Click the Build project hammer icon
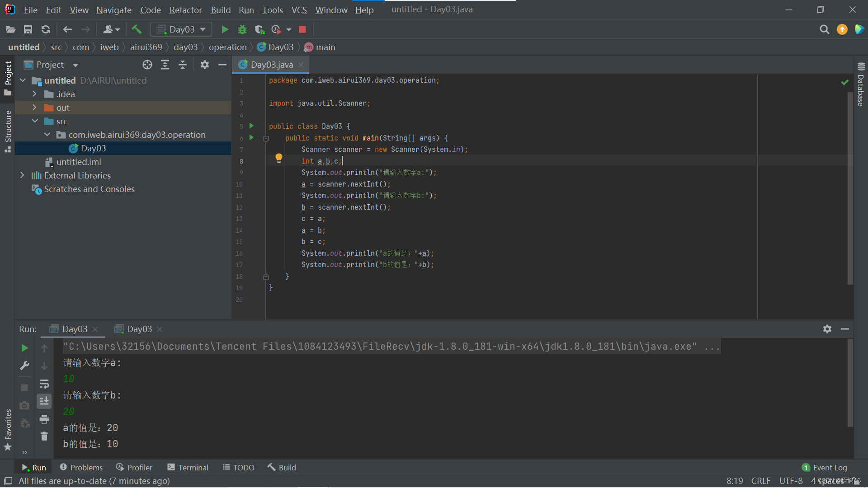The height and width of the screenshot is (488, 868). tap(137, 30)
